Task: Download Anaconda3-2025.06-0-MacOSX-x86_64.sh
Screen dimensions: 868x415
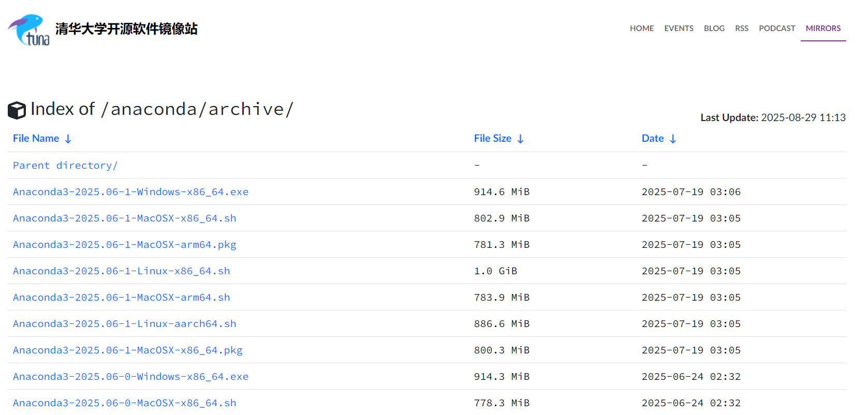Action: coord(124,403)
